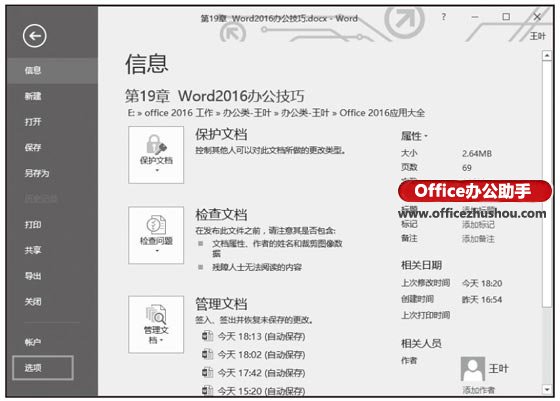Click 添加标记 to add a tag
This screenshot has width=560, height=401.
click(x=478, y=225)
